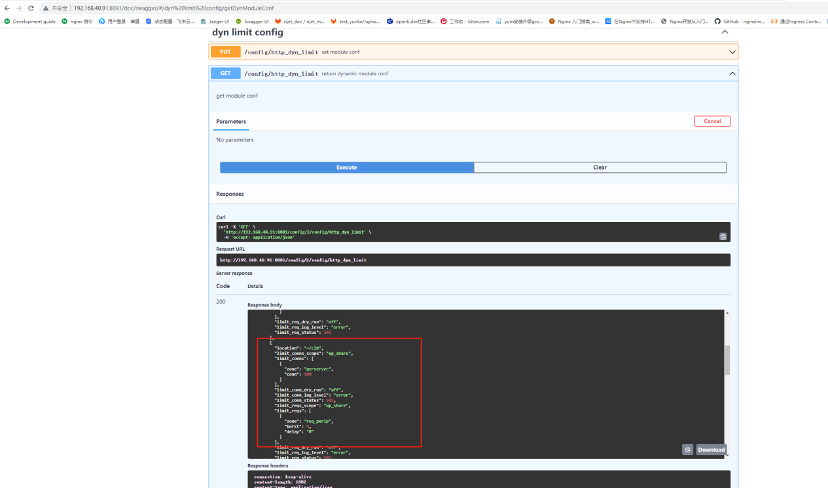
Task: Click the GET method badge
Action: tap(225, 73)
